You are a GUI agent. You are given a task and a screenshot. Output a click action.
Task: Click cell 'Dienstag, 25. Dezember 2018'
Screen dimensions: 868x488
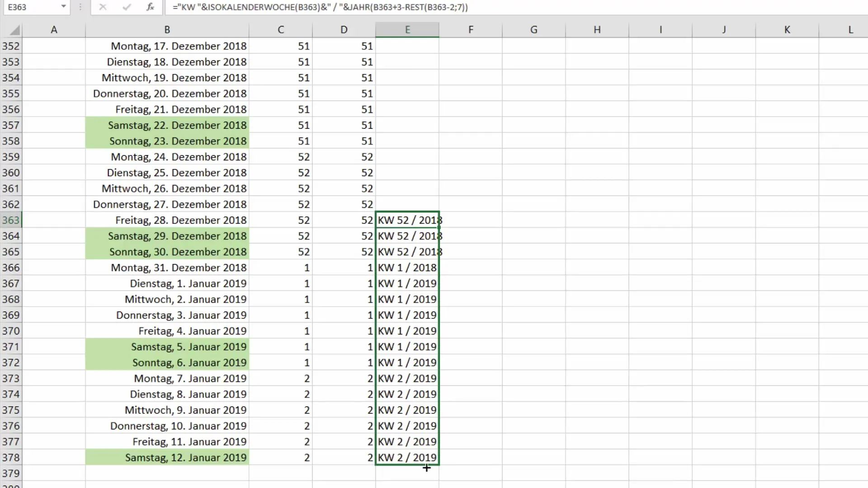coord(167,173)
